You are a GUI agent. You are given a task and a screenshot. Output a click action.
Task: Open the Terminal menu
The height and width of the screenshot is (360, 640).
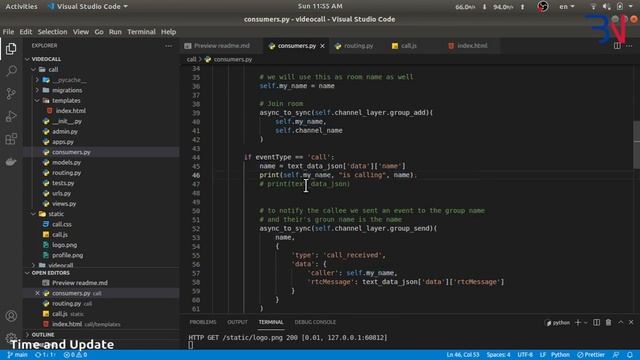point(141,32)
